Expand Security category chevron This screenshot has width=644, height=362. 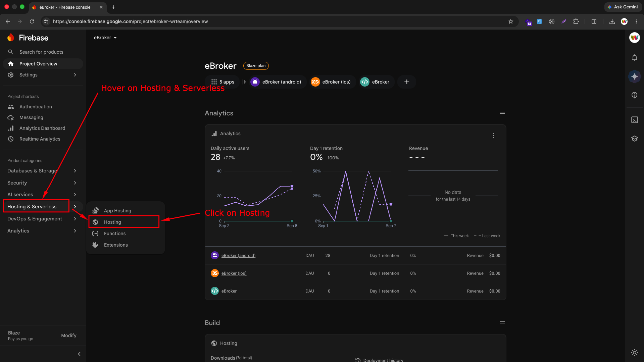tap(75, 183)
